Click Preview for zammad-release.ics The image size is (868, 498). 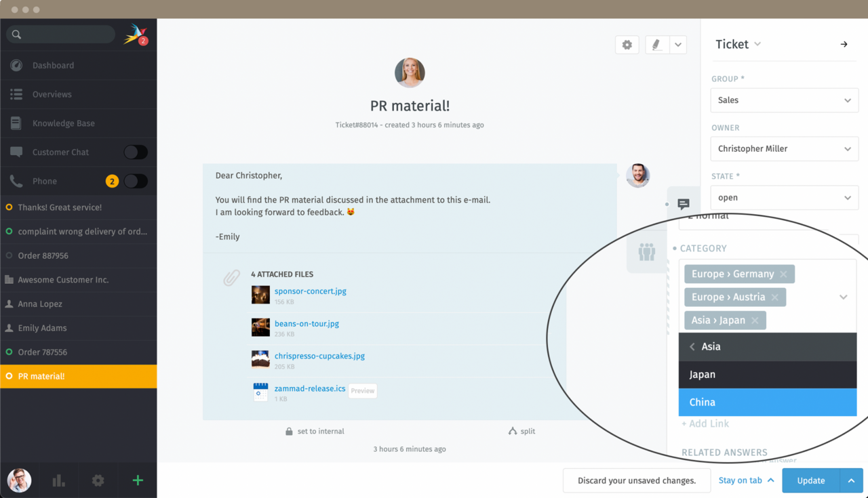(363, 391)
